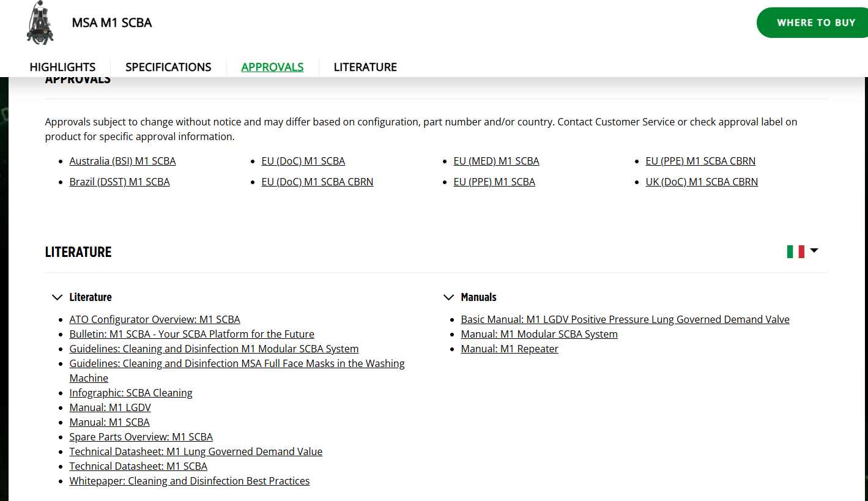The width and height of the screenshot is (868, 501).
Task: Click the MSA M1 SCBA product thumbnail
Action: click(x=40, y=23)
